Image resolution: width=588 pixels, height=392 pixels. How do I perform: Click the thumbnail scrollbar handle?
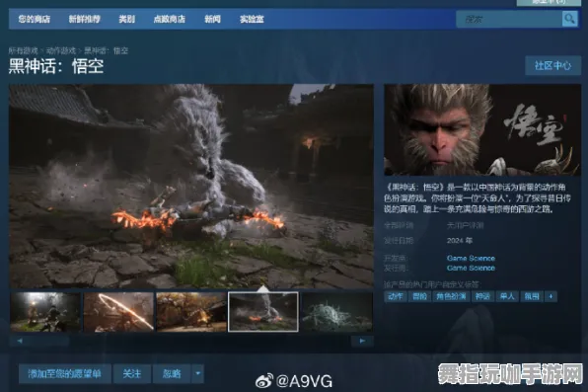tap(48, 341)
